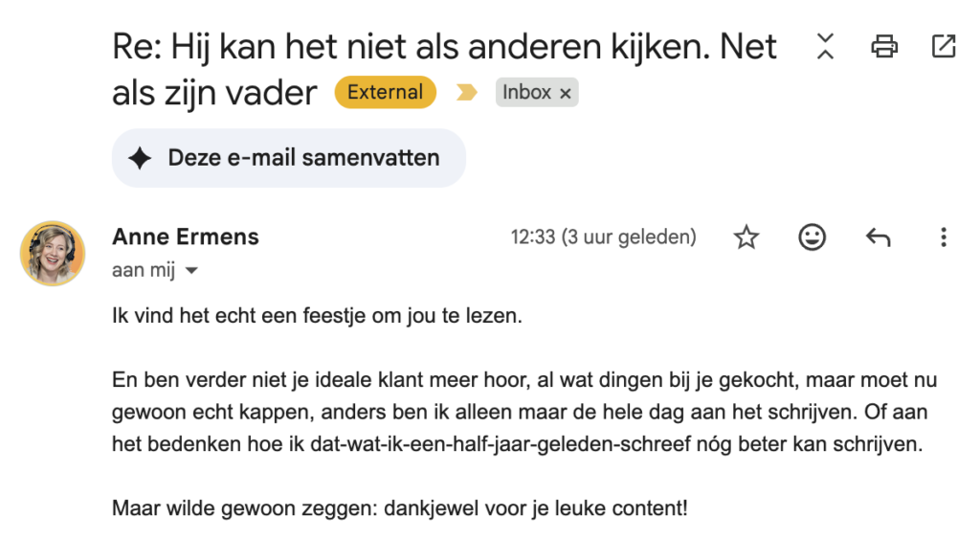The width and height of the screenshot is (980, 540).
Task: Select the Inbox label chip
Action: click(527, 93)
